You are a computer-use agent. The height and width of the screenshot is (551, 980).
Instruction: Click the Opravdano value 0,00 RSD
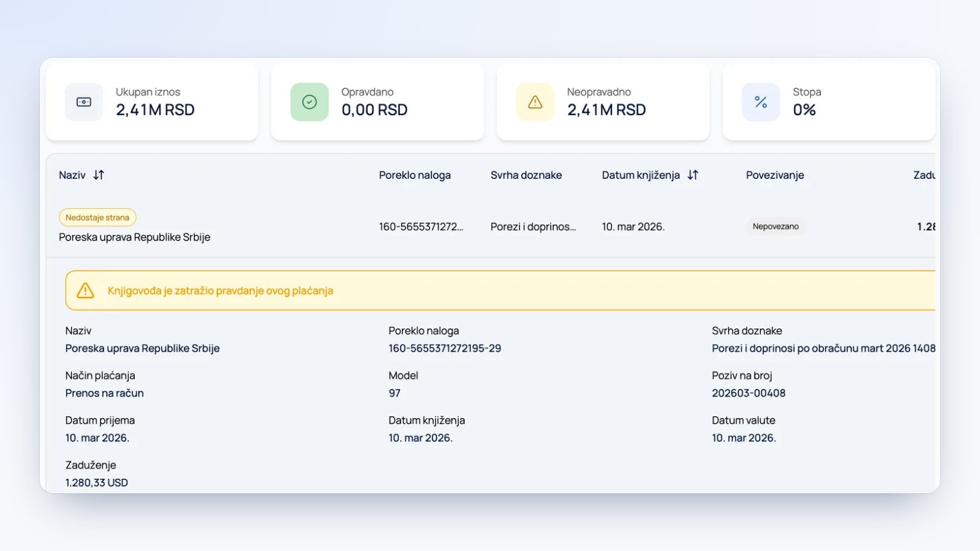tap(374, 110)
